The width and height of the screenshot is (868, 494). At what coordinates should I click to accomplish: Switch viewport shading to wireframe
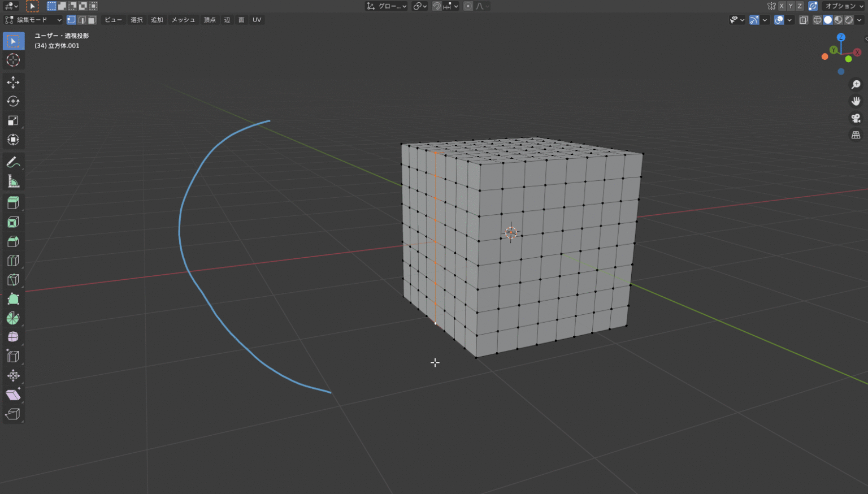(x=817, y=20)
